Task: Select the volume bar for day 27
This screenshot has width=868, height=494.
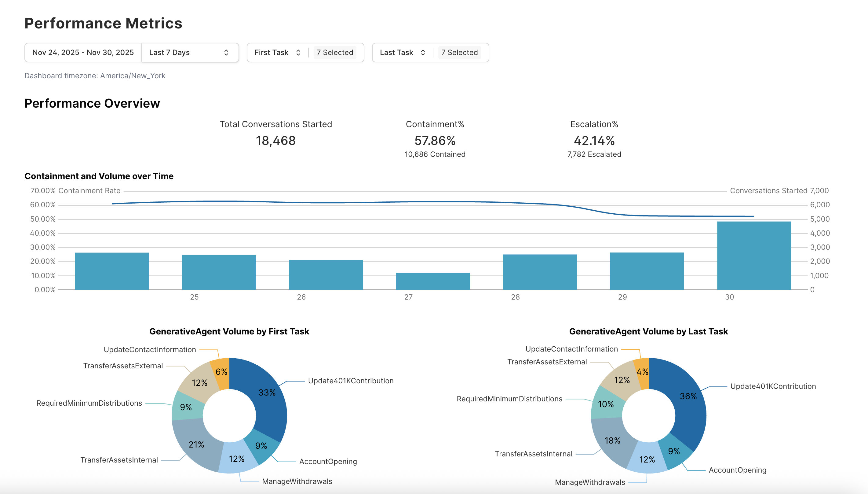Action: click(x=433, y=281)
